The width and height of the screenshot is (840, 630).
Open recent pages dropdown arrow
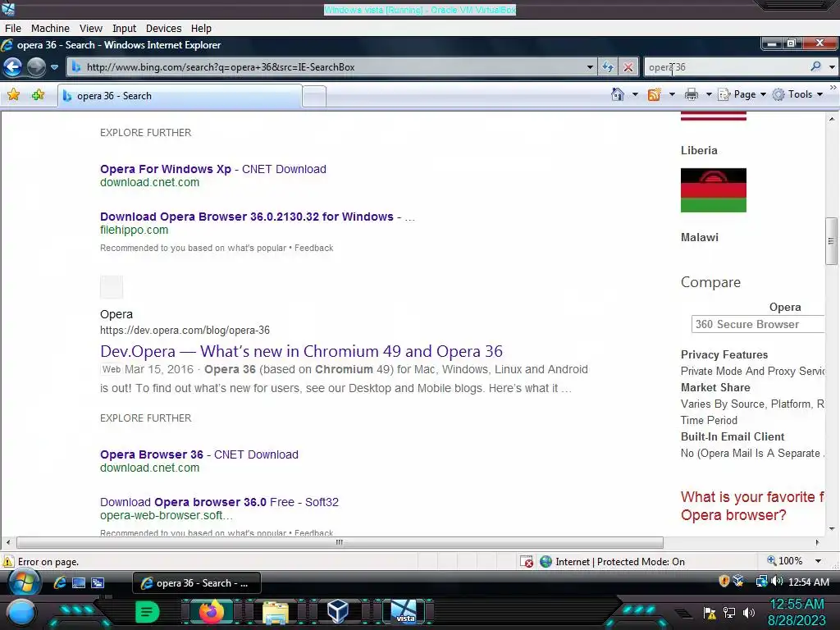pyautogui.click(x=54, y=67)
